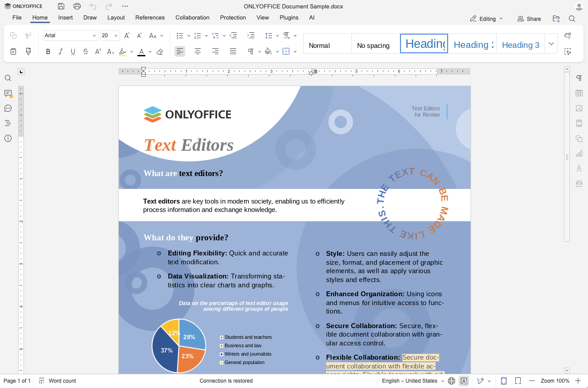Toggle Italic text formatting
The height and width of the screenshot is (388, 588).
coord(61,52)
